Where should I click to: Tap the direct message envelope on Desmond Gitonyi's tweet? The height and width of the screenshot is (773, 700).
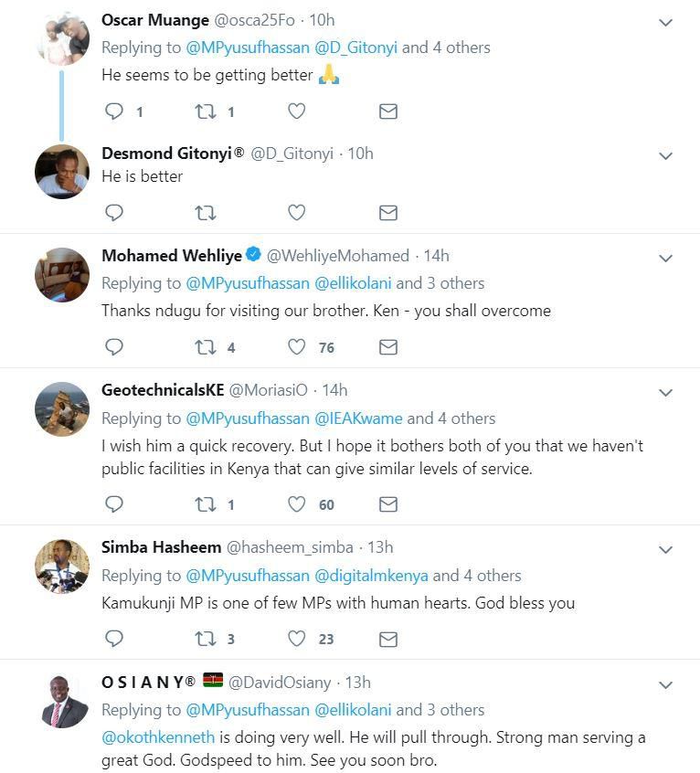pos(387,212)
